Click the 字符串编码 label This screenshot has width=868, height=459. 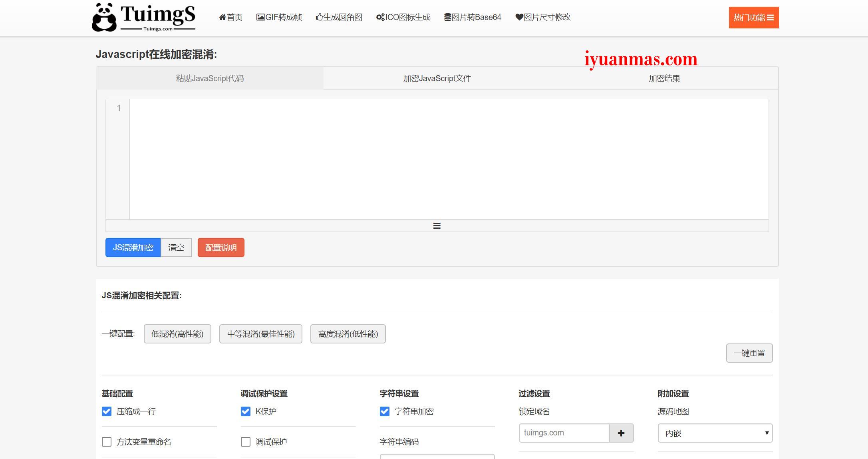coord(399,442)
